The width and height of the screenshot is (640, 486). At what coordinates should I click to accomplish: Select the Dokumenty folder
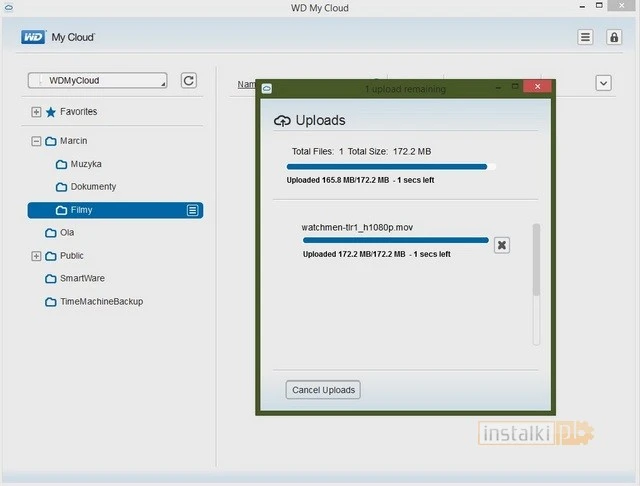(92, 187)
